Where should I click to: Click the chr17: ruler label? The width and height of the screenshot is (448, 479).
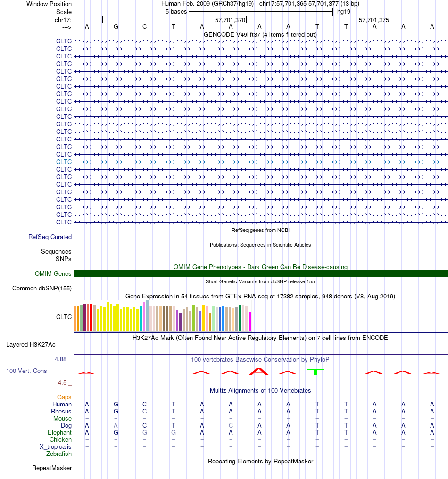pos(63,20)
